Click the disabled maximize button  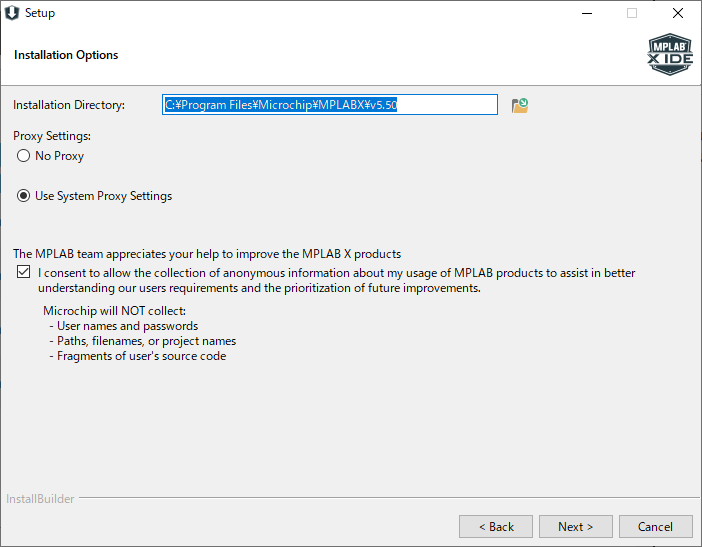pos(632,13)
